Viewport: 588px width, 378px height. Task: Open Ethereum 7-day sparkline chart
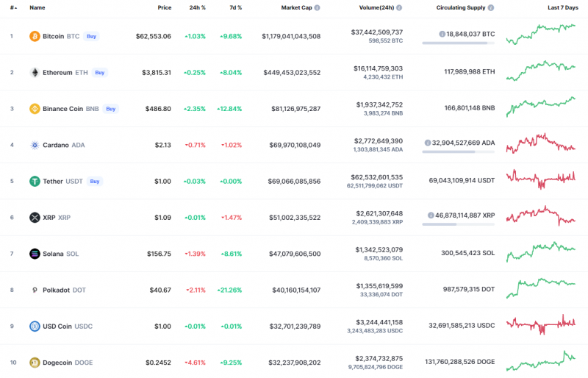coord(541,71)
